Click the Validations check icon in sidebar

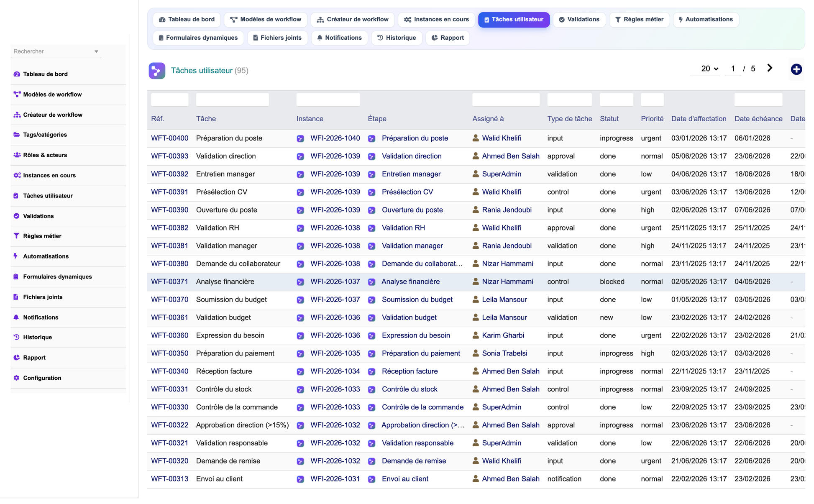pos(16,216)
